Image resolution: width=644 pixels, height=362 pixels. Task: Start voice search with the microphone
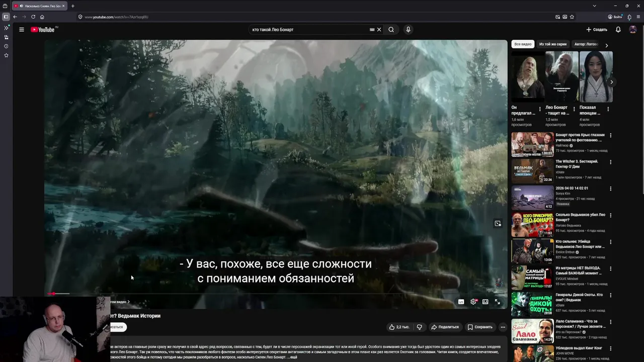pos(408,30)
